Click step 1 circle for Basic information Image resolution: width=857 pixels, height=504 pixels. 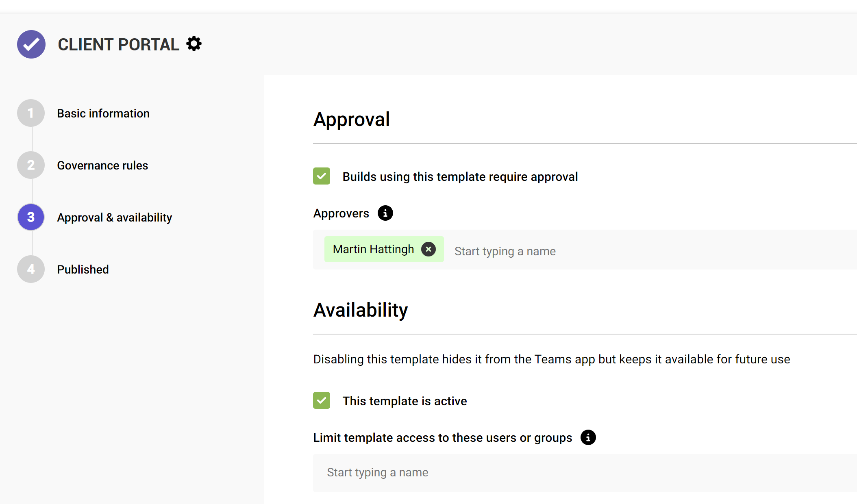[x=31, y=113]
